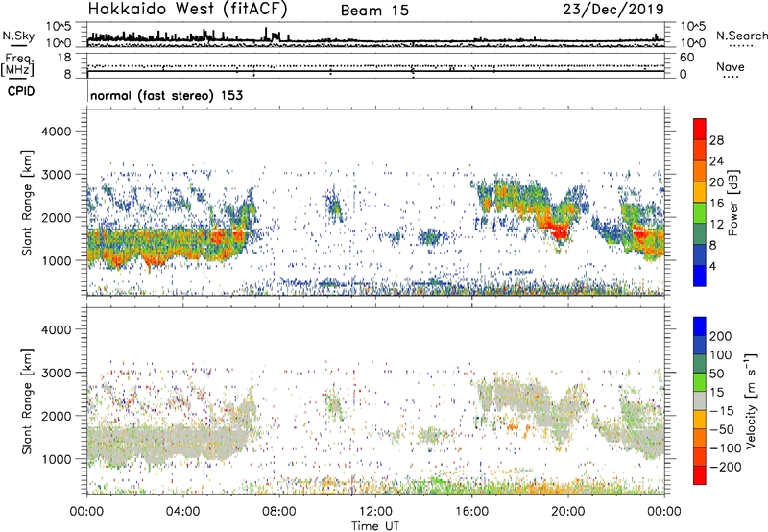Screen dimensions: 768x532
Task: Click the '28' label on Power colorbar
Action: point(716,140)
